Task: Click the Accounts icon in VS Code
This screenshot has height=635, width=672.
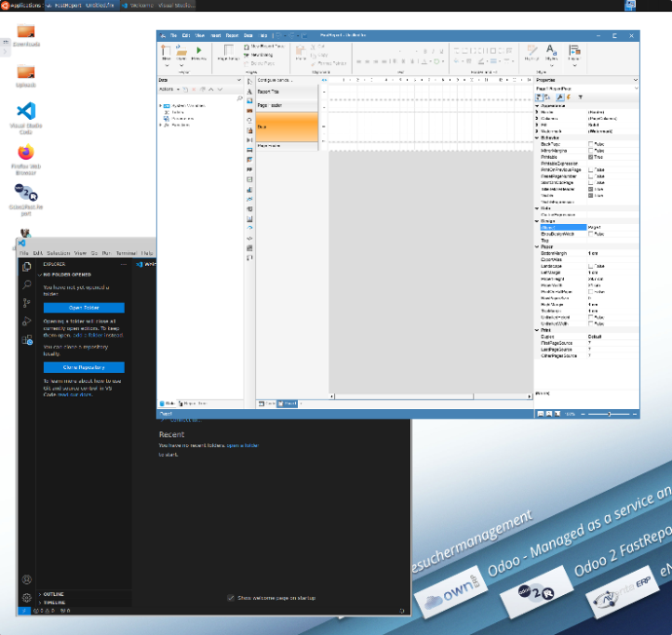Action: click(27, 579)
